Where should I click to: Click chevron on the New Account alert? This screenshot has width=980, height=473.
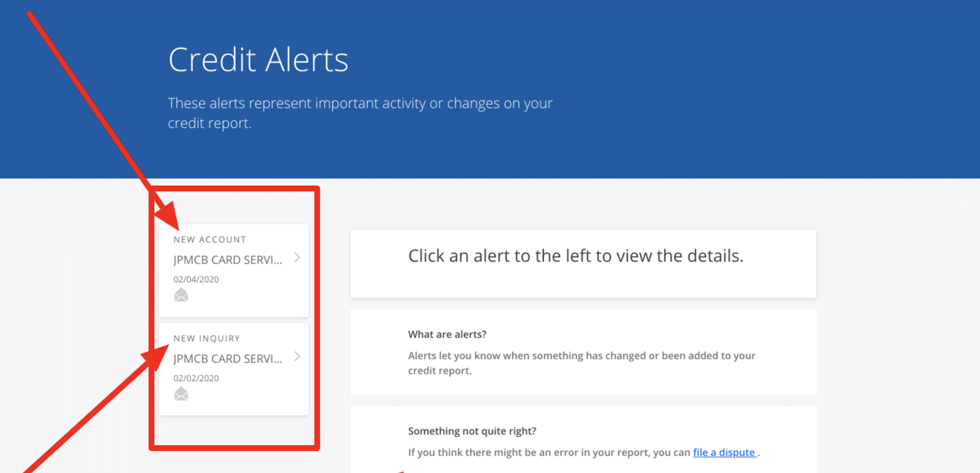coord(297,257)
